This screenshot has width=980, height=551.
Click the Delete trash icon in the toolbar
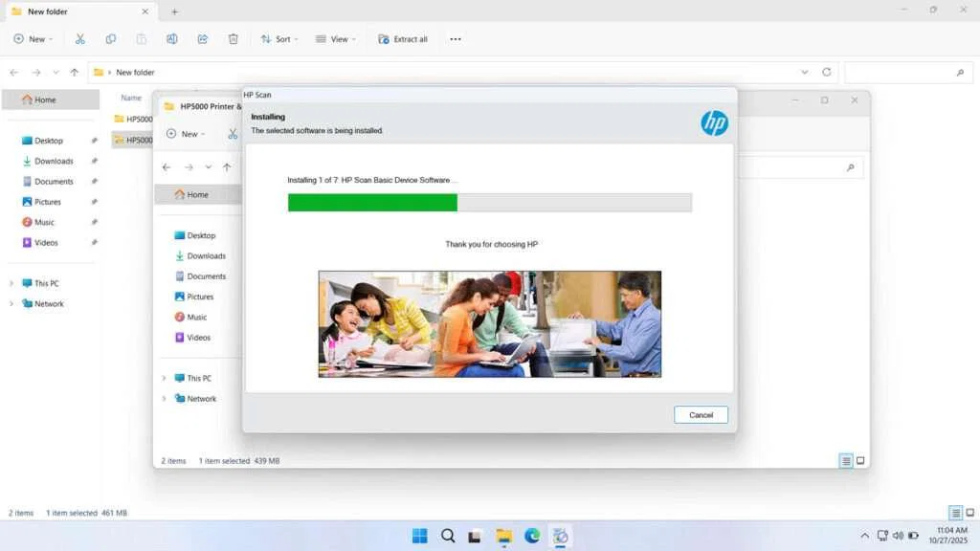pos(233,39)
